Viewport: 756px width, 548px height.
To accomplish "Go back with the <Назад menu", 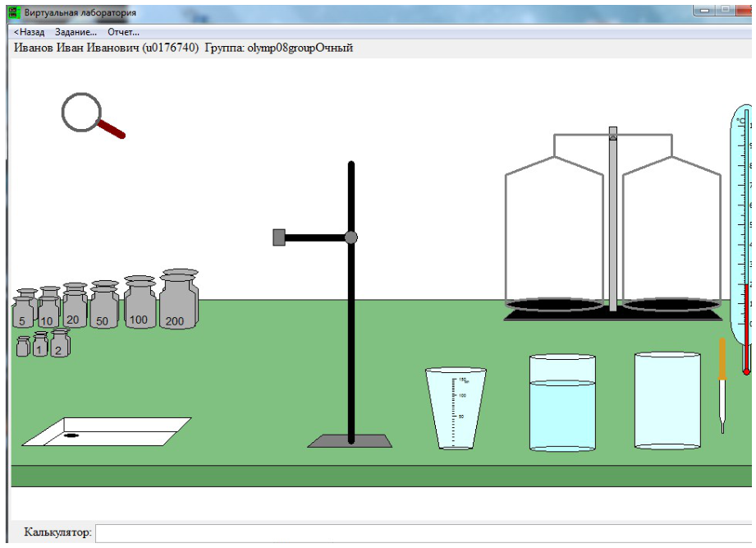I will (x=29, y=32).
